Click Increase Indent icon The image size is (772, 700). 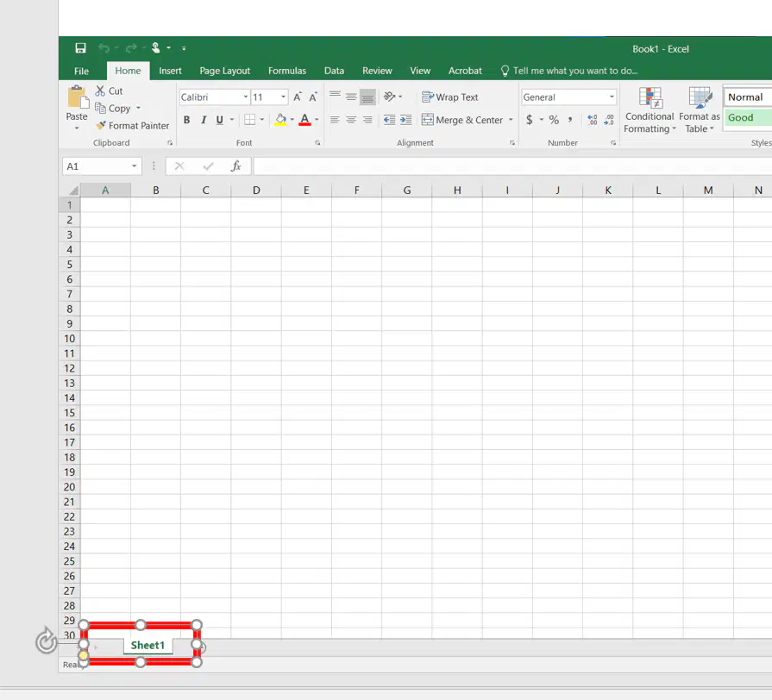coord(406,120)
